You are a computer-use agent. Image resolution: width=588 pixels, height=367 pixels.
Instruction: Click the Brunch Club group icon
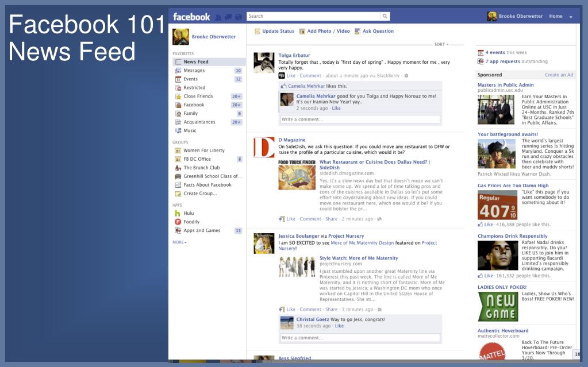click(x=178, y=168)
